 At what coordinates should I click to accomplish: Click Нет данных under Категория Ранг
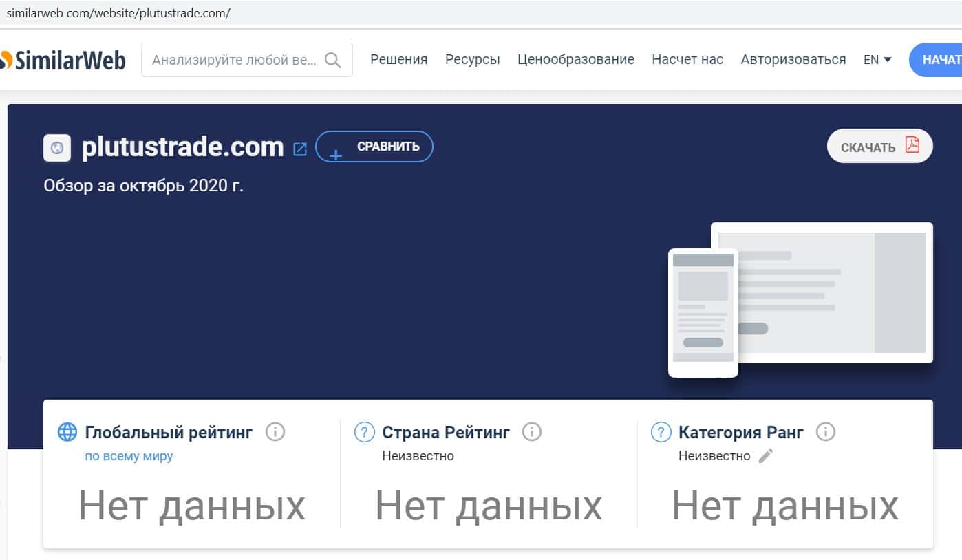pos(785,505)
